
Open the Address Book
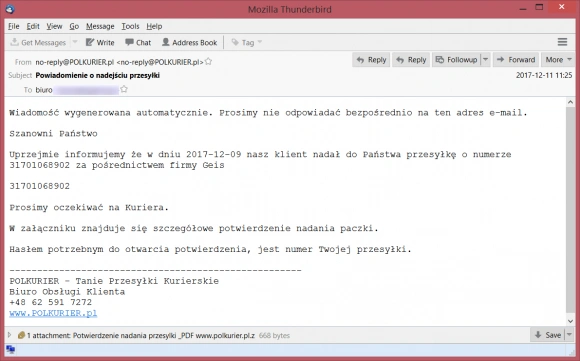click(x=190, y=43)
